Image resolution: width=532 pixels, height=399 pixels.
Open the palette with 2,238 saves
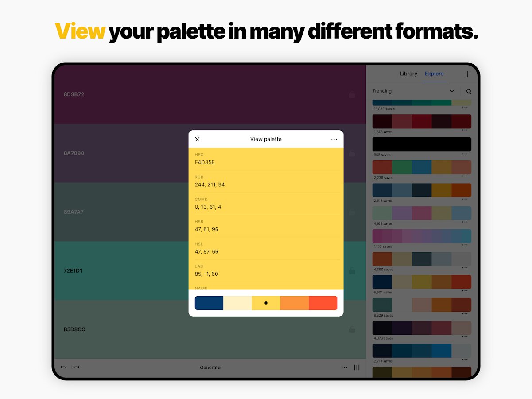point(422,167)
